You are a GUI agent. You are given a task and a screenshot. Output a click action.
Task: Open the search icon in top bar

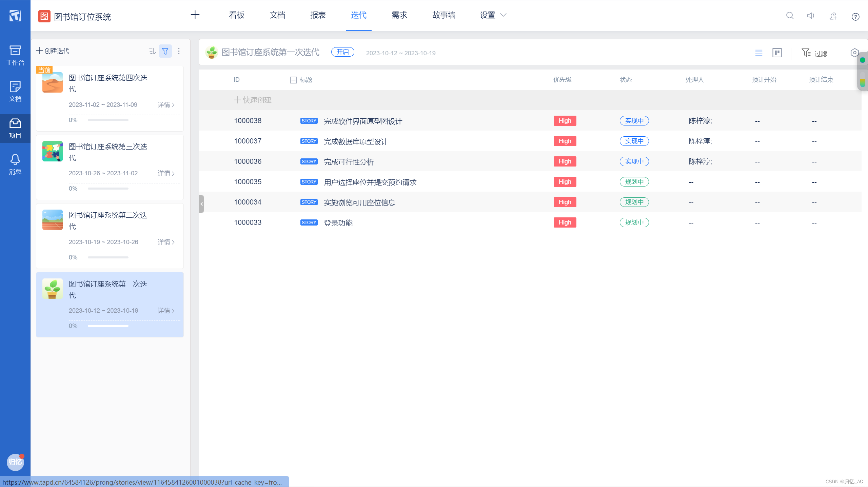point(790,16)
